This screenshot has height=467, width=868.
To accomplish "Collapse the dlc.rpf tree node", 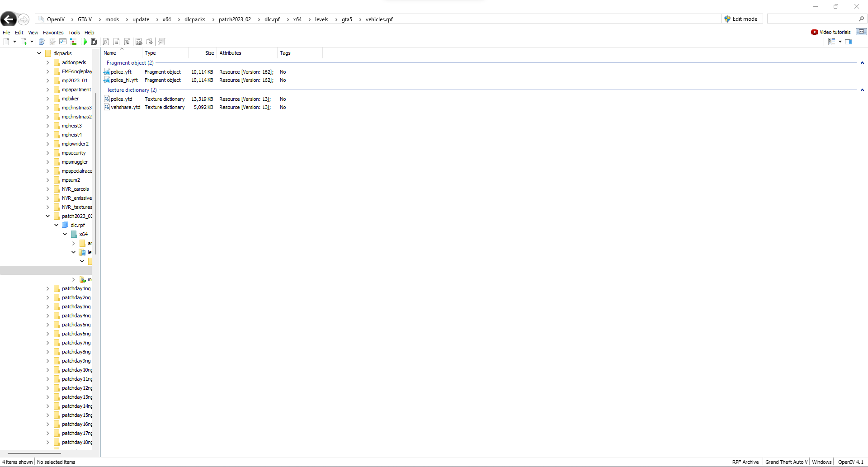I will click(57, 225).
